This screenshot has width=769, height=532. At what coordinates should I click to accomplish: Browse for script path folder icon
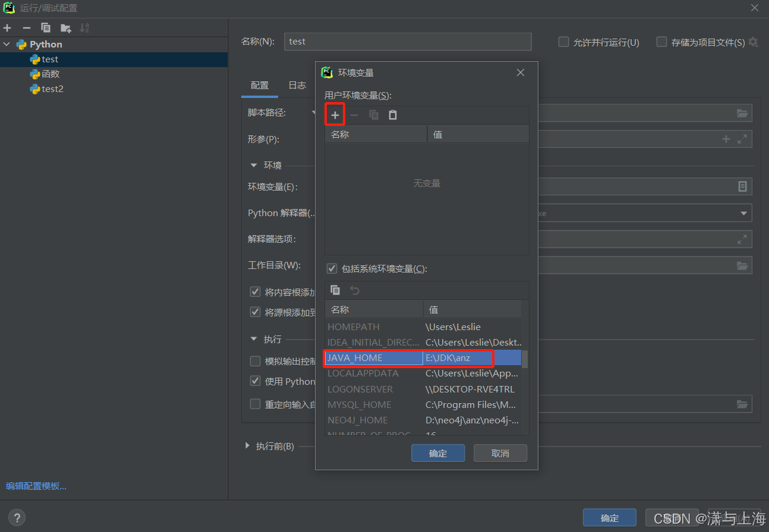point(742,113)
